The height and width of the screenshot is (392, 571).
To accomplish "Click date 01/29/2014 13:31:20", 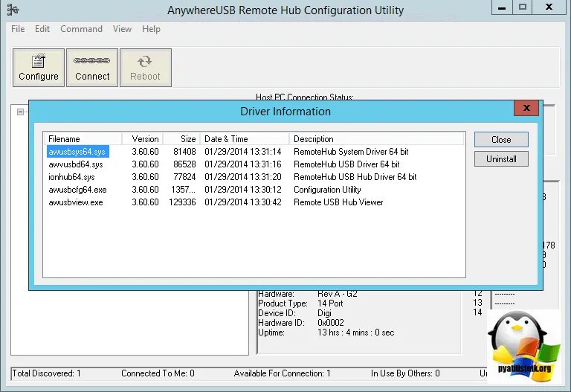I will click(243, 177).
